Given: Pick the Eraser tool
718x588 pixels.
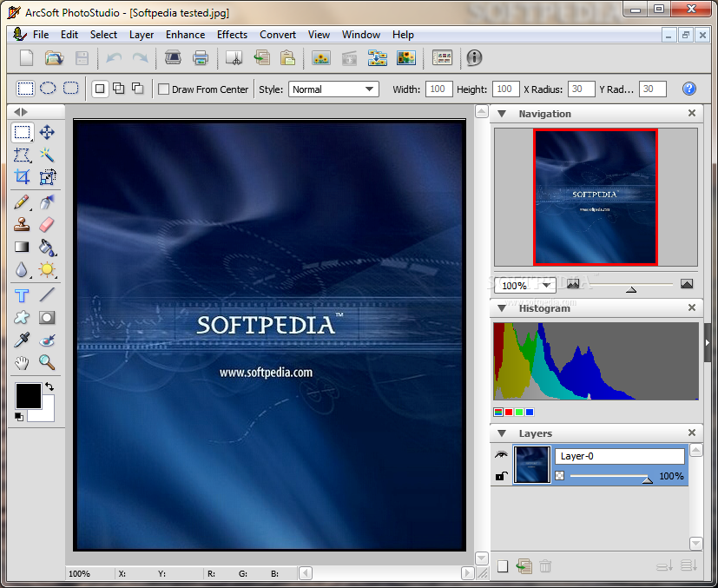Looking at the screenshot, I should click(x=47, y=224).
